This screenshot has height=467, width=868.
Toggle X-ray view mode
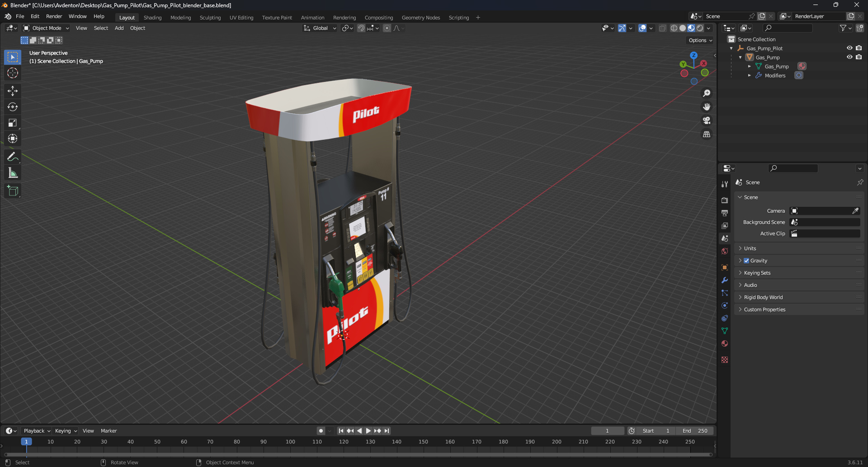[662, 28]
